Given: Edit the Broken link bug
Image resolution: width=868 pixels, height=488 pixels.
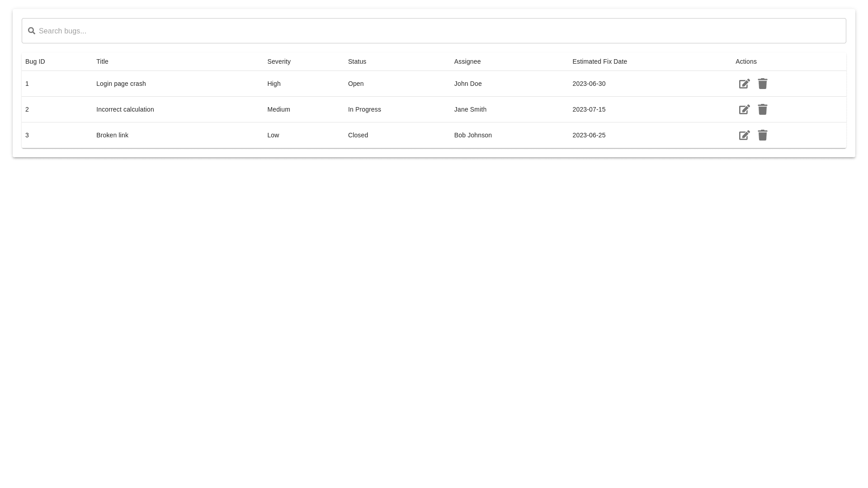Looking at the screenshot, I should click(x=744, y=136).
